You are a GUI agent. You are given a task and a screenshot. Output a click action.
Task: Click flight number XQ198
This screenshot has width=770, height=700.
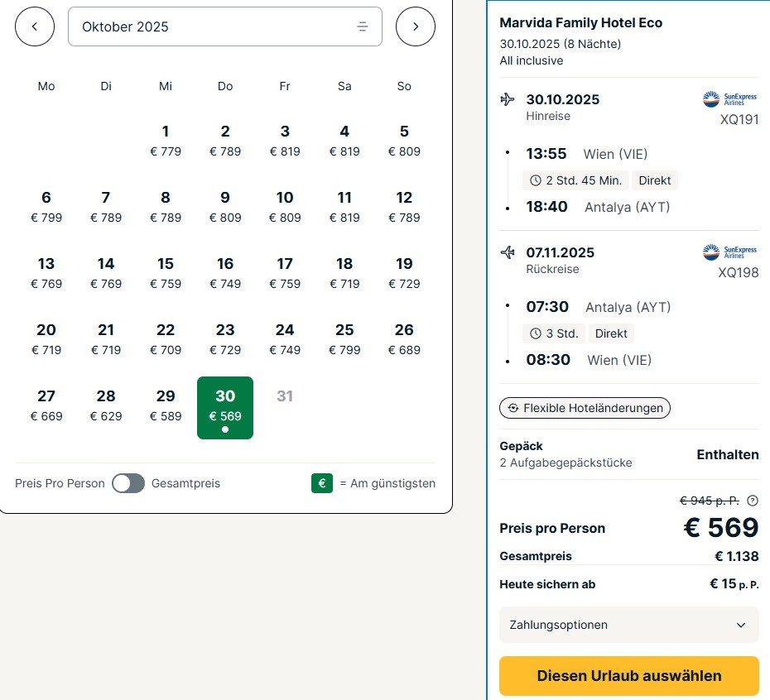pyautogui.click(x=739, y=272)
